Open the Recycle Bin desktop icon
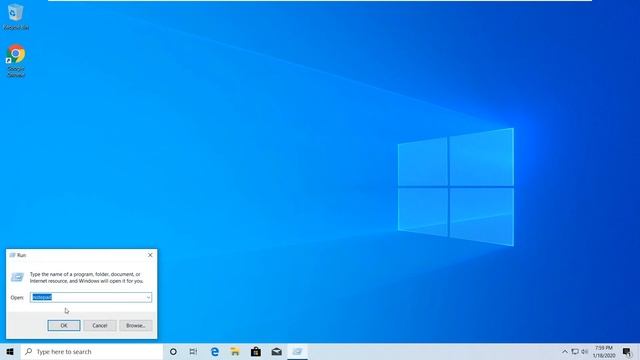640x360 pixels. [x=16, y=17]
